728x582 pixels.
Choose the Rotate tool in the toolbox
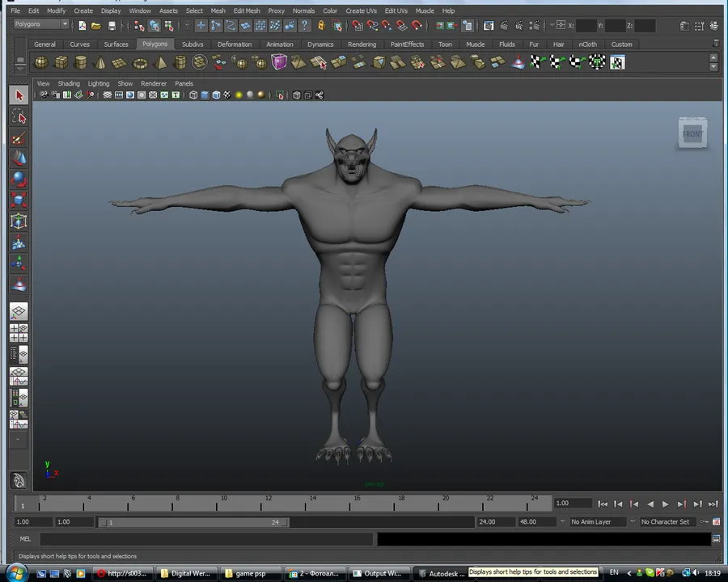coord(19,179)
